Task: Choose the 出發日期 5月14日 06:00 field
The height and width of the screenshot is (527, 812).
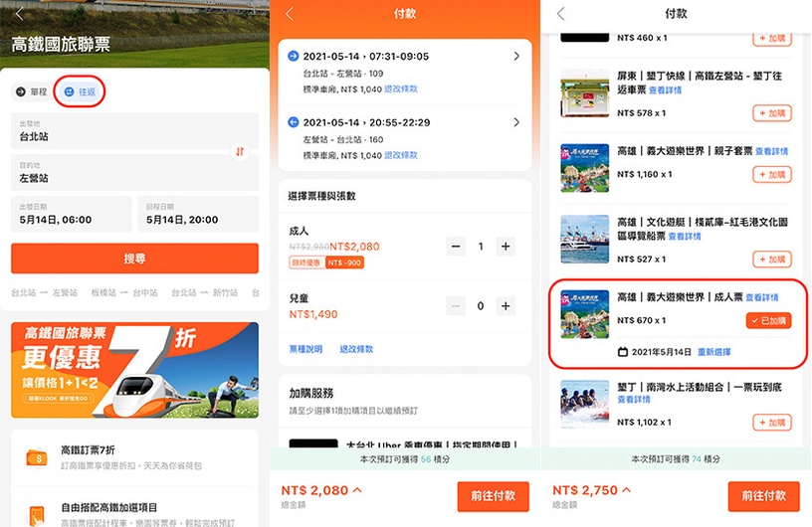Action: point(72,214)
